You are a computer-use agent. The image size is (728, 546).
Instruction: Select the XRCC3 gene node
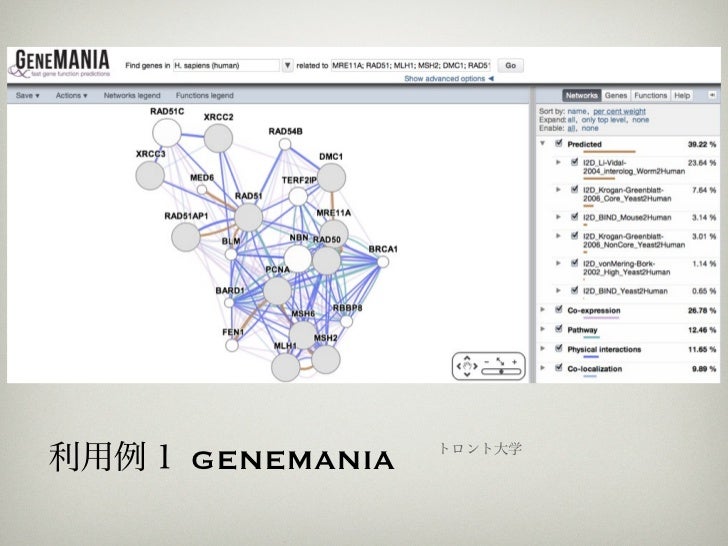click(x=150, y=176)
